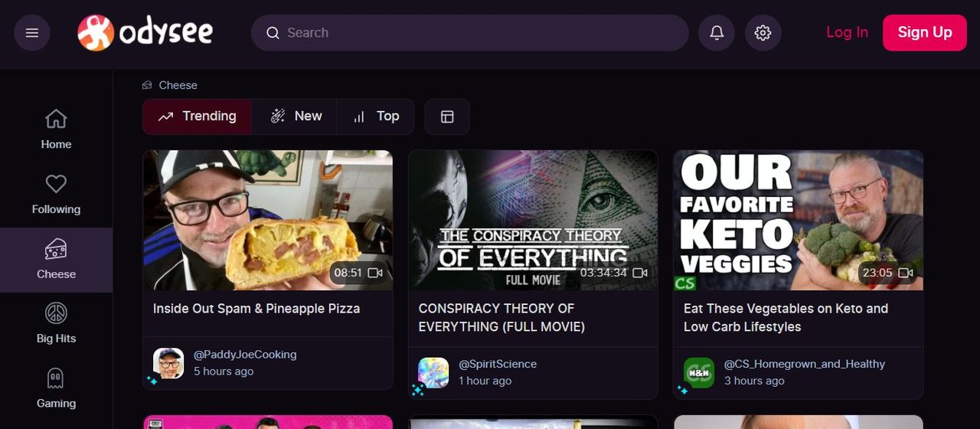
Task: Open PaddyJoeCooking channel avatar
Action: click(x=168, y=363)
